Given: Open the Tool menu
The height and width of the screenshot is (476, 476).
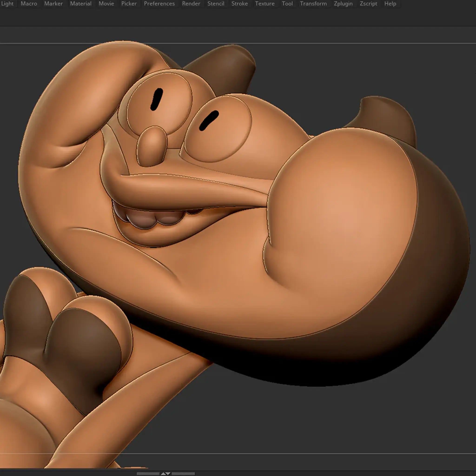Looking at the screenshot, I should 287,4.
